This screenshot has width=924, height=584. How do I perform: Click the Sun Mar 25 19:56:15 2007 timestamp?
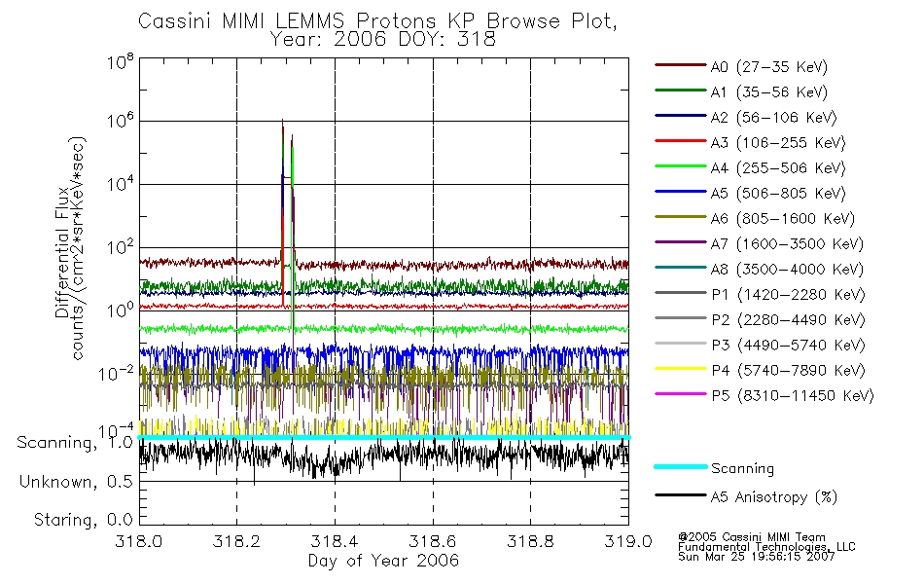pos(756,557)
